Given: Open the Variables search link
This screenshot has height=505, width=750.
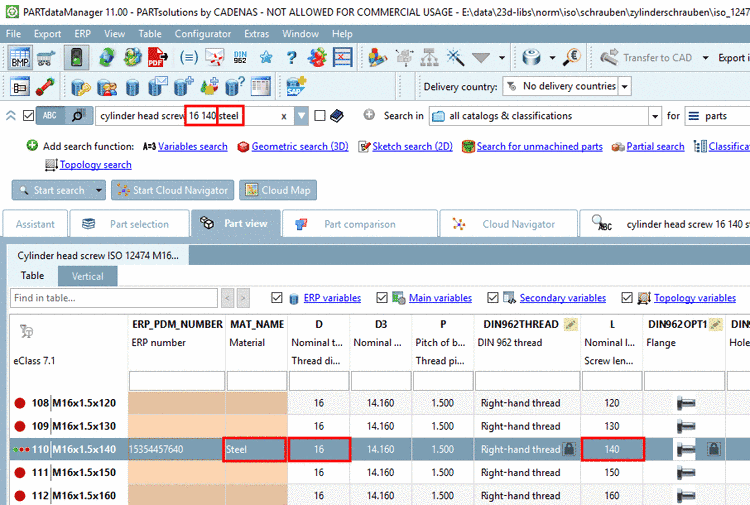Looking at the screenshot, I should click(x=193, y=146).
